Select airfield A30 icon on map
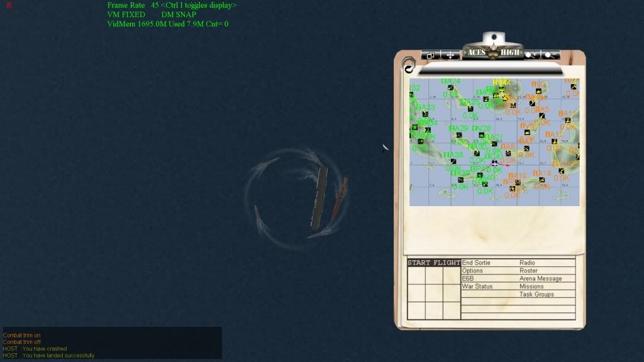 click(477, 153)
